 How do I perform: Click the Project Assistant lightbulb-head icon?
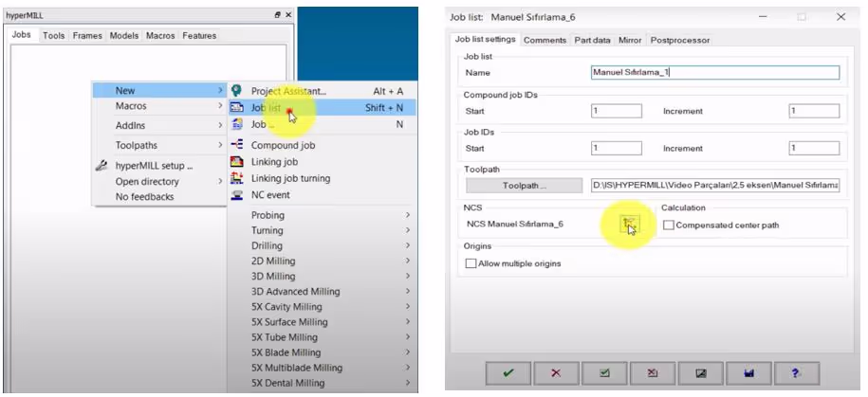(237, 91)
